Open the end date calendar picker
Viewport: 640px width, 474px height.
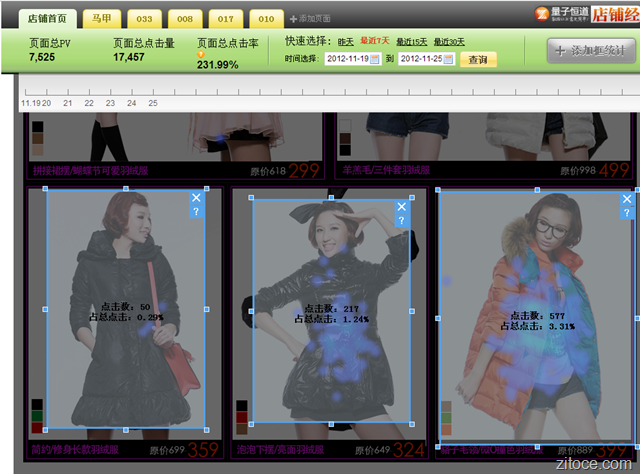coord(449,59)
